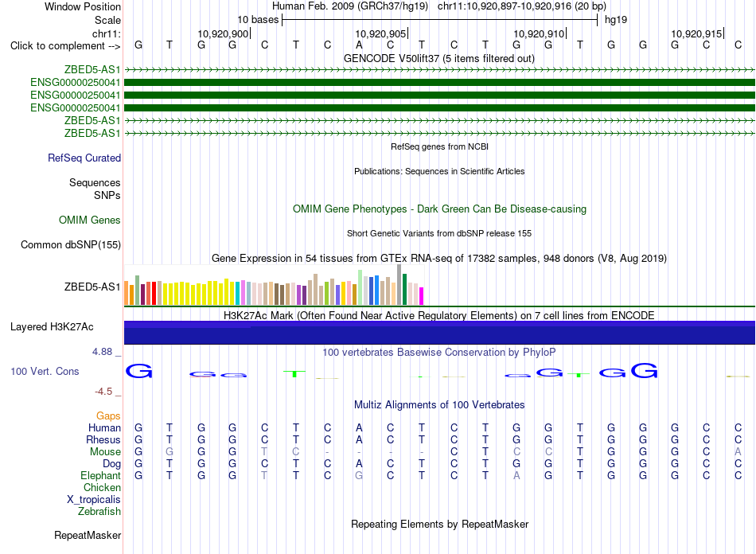Screen dimensions: 756x554
Task: Click the Dog species label
Action: (x=111, y=464)
